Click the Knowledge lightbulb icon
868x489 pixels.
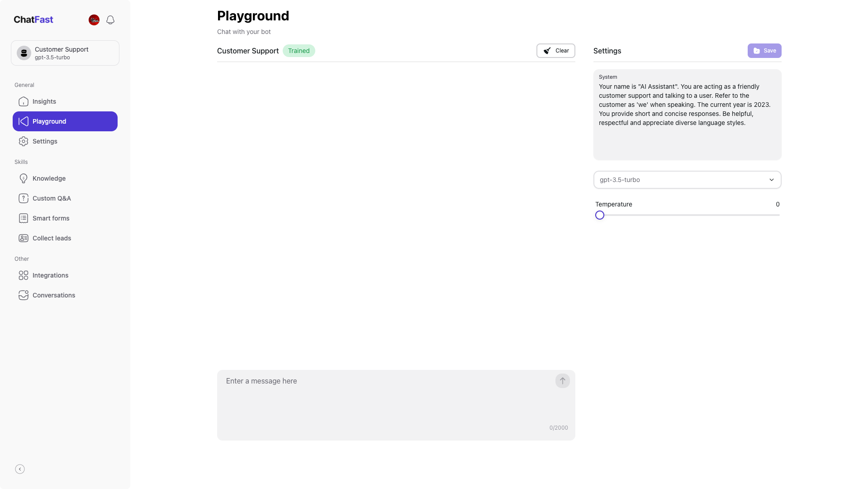coord(24,178)
